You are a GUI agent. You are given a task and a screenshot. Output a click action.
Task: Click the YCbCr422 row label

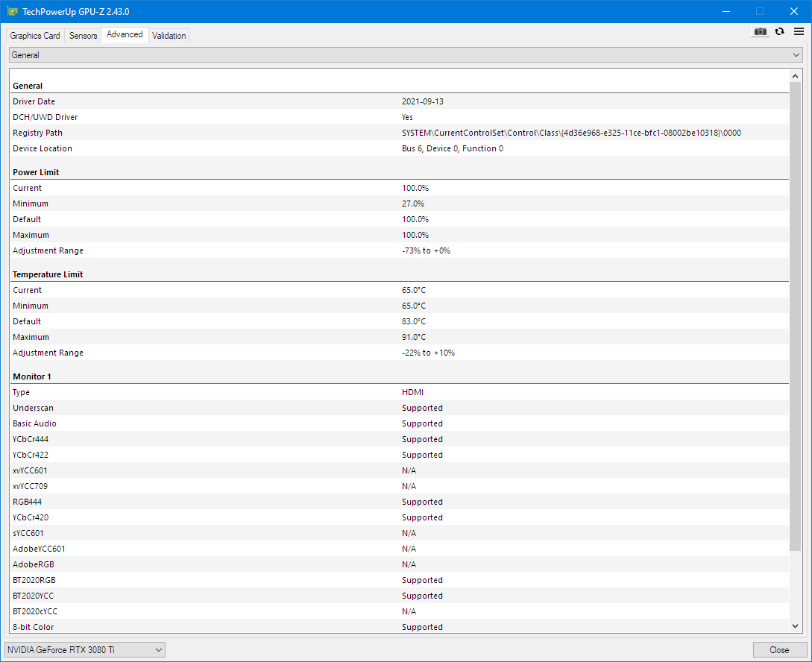tap(31, 455)
